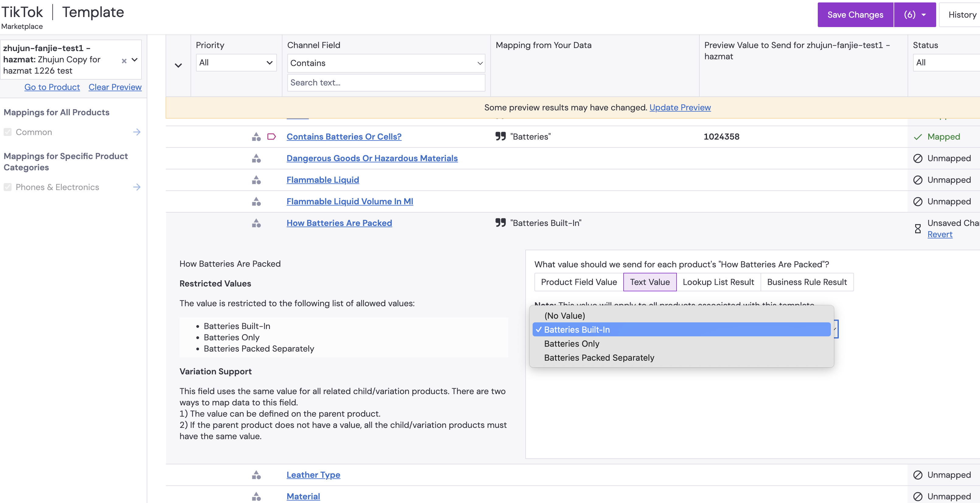Click the Update Preview link
980x503 pixels.
pos(680,108)
